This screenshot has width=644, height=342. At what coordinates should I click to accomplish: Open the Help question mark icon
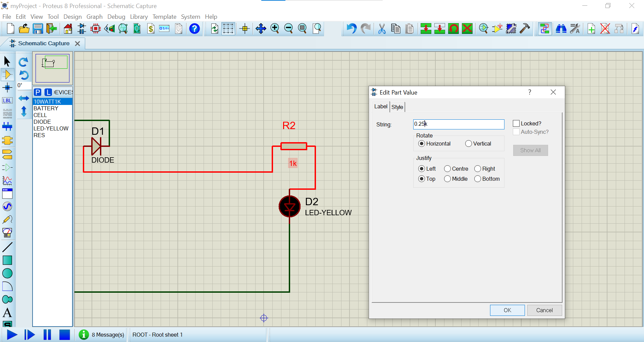pos(194,29)
